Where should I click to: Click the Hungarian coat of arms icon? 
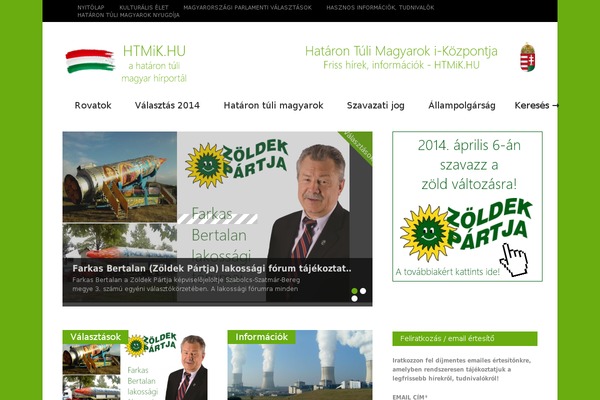pos(528,57)
